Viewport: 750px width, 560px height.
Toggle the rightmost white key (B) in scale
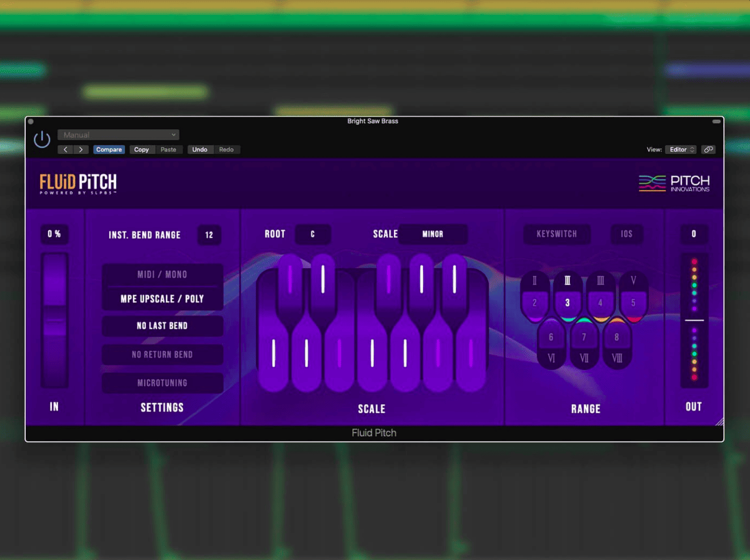coord(471,353)
